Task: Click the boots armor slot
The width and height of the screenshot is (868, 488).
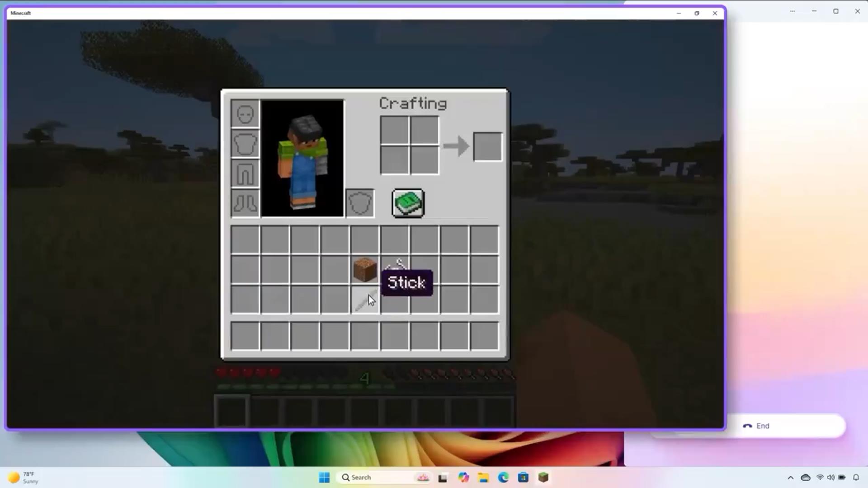Action: (x=245, y=203)
